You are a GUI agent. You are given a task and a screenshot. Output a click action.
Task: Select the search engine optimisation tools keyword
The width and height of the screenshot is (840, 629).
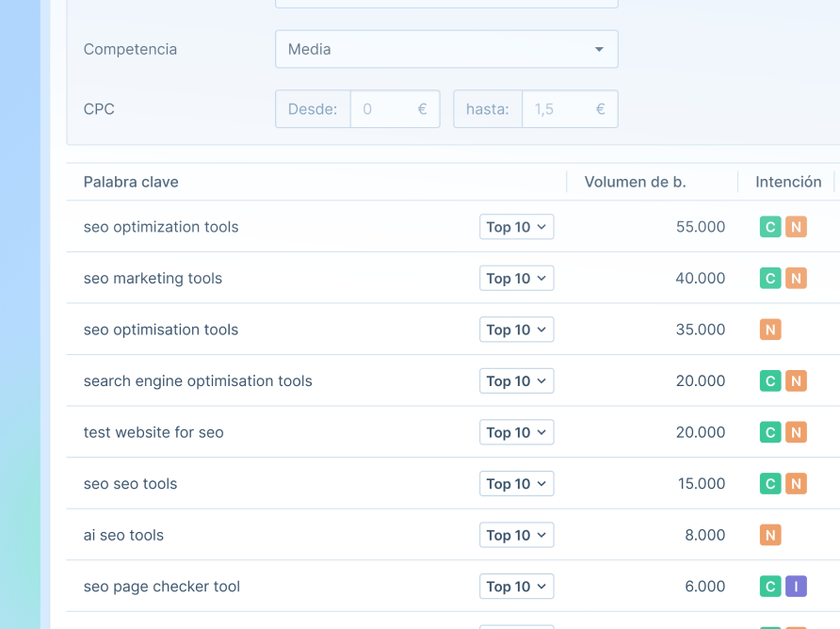tap(198, 381)
